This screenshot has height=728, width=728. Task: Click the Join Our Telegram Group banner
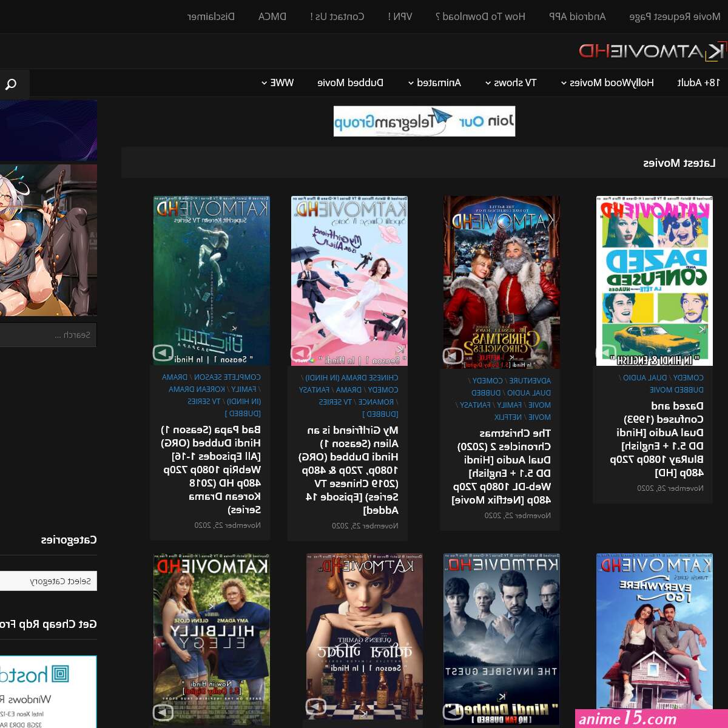click(424, 121)
